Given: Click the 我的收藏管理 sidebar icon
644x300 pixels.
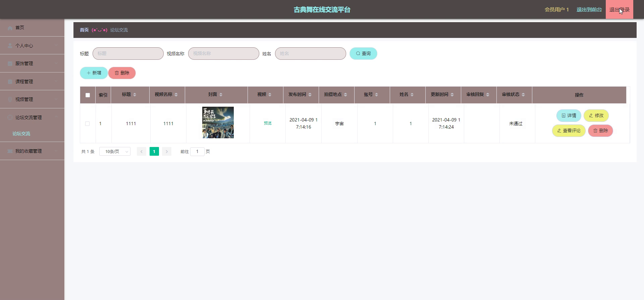Looking at the screenshot, I should (10, 151).
